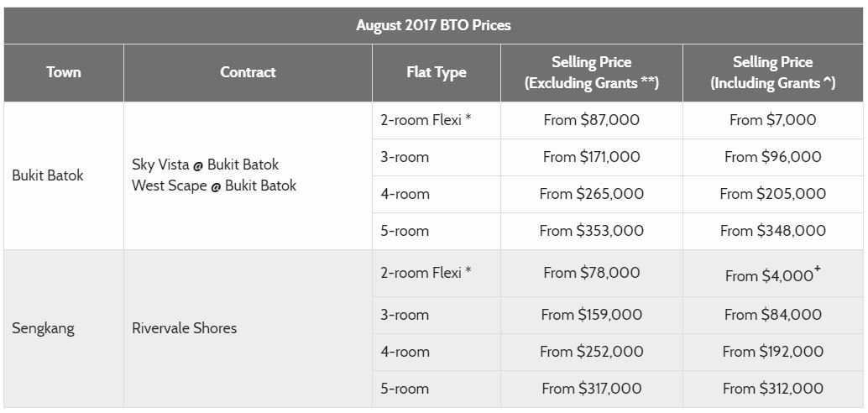Viewport: 868px width, 413px height.
Task: Click the From $205,000 price cell
Action: coord(773,194)
